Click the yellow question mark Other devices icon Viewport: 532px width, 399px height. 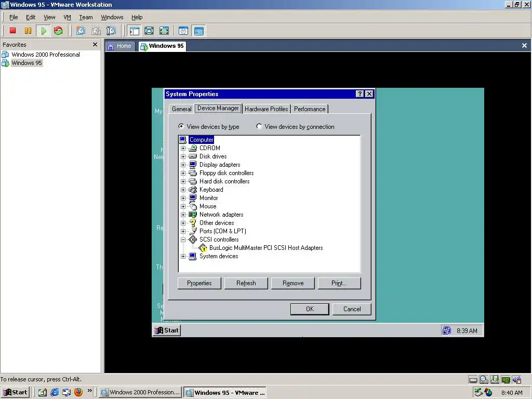(x=193, y=223)
